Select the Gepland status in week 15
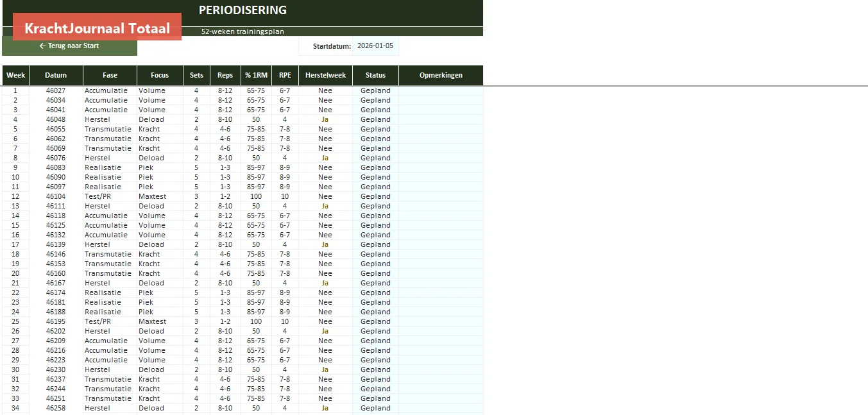 click(x=375, y=225)
